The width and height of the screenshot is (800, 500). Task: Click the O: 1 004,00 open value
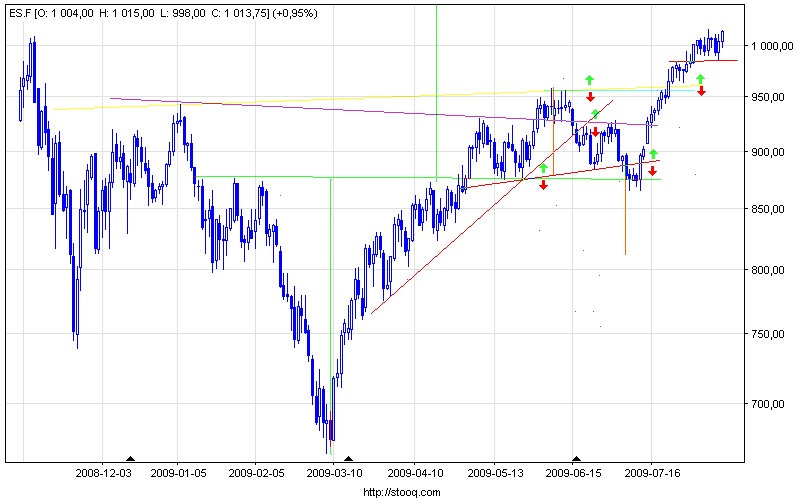coord(65,14)
